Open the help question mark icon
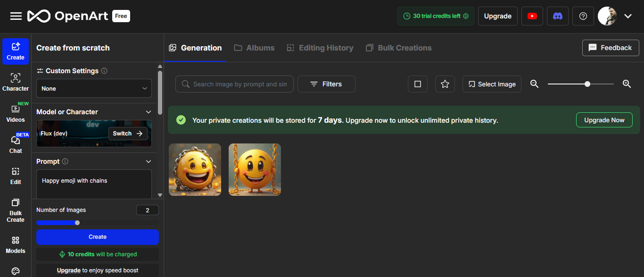 583,16
